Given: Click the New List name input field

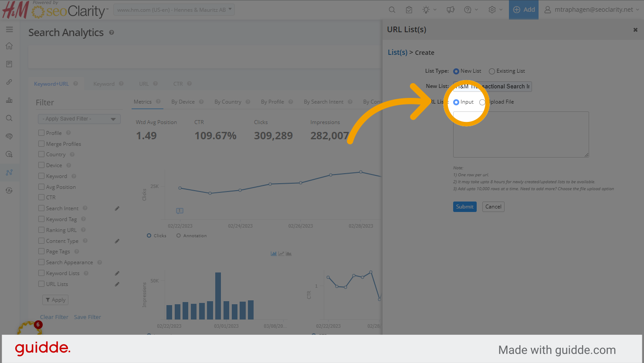Looking at the screenshot, I should tap(492, 87).
